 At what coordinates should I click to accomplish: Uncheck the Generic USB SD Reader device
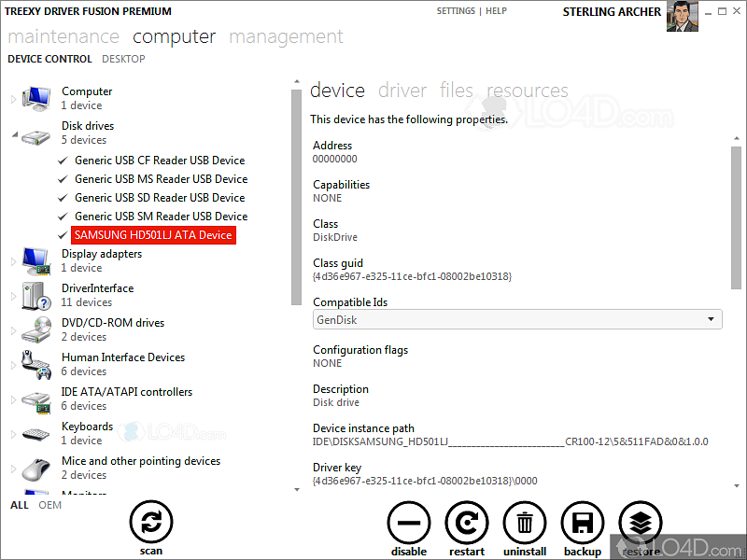coord(63,197)
